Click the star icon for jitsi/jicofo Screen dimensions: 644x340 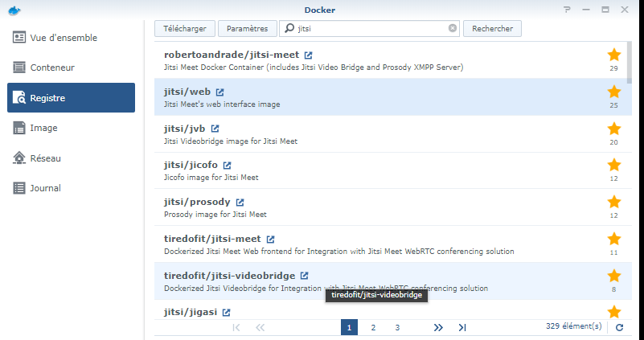tap(614, 165)
